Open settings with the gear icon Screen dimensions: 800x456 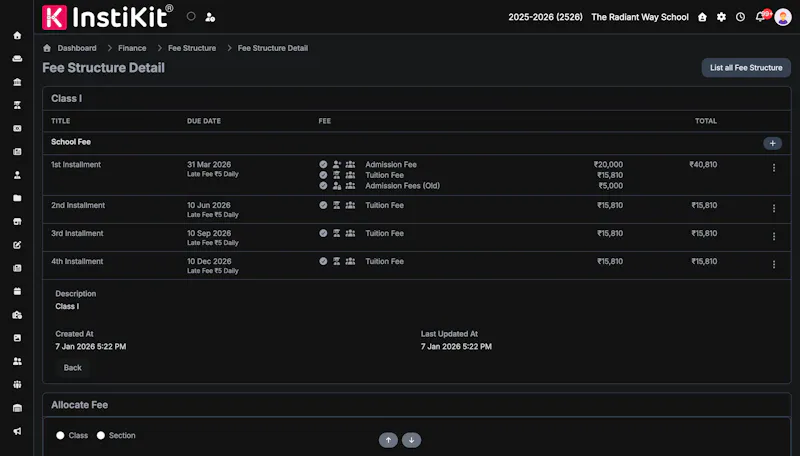[721, 17]
